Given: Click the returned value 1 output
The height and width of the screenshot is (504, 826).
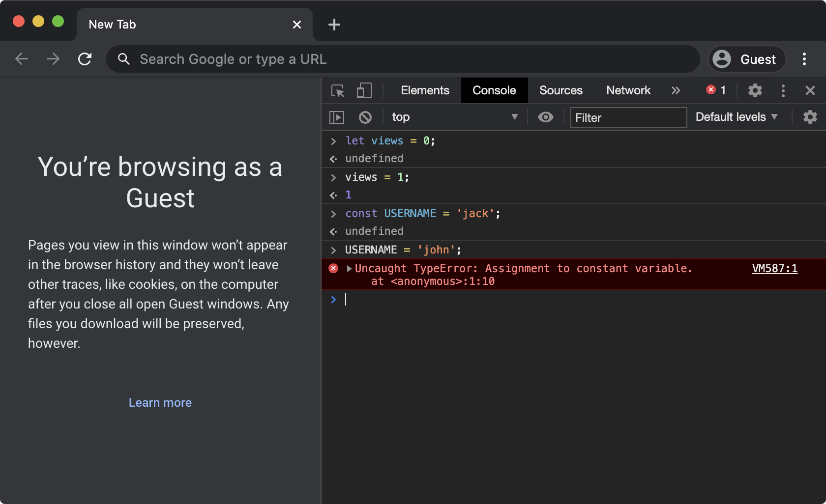Looking at the screenshot, I should [x=348, y=195].
